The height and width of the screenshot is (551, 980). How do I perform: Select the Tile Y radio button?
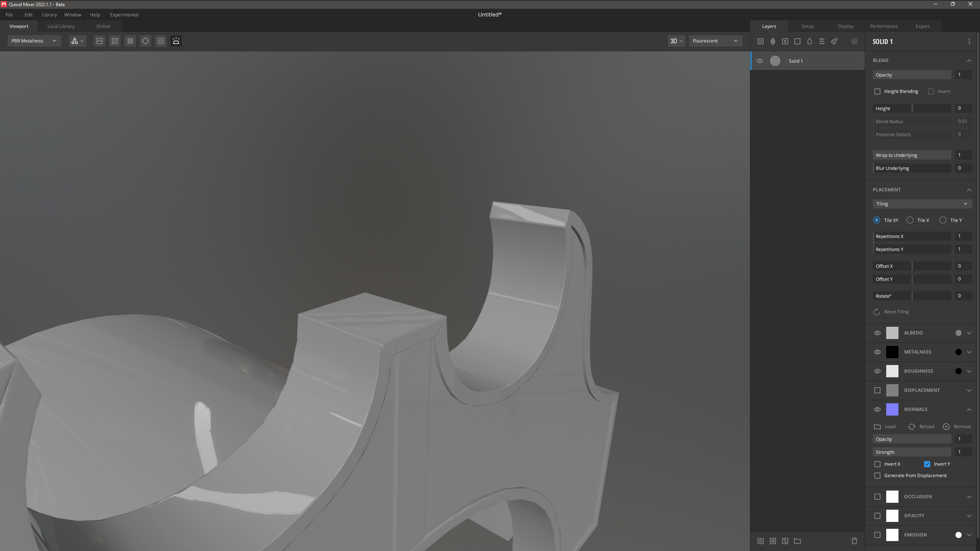click(943, 220)
